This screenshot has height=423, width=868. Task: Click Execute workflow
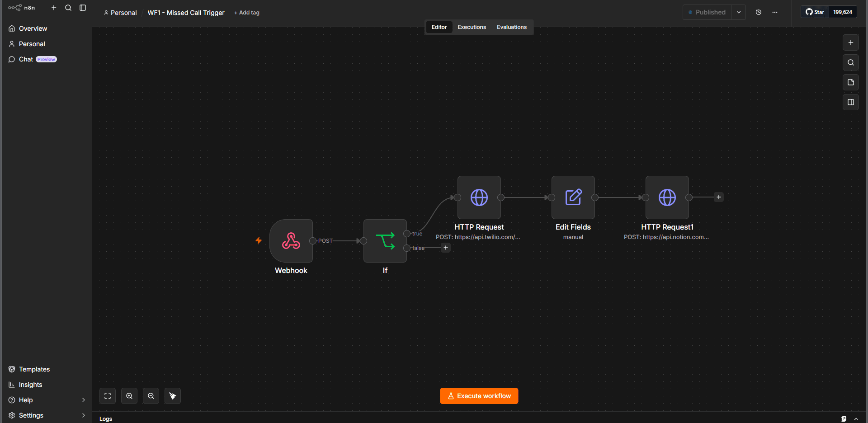coord(479,396)
